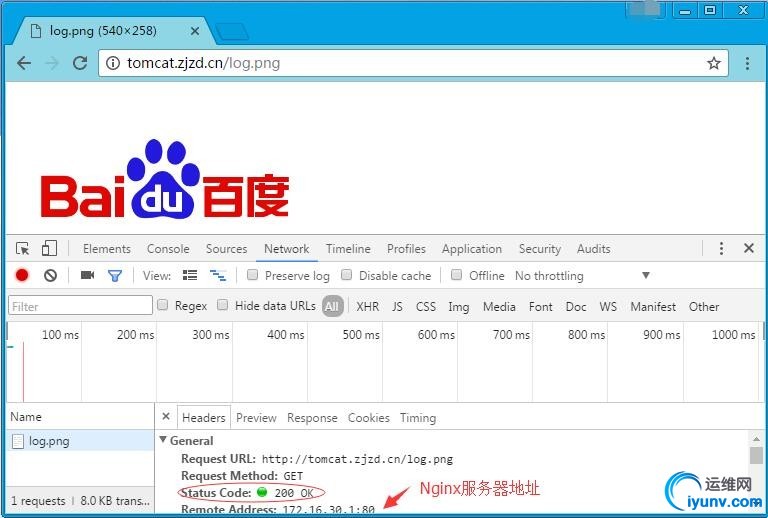Select the All filter
Viewport: 768px width, 518px height.
tap(332, 306)
